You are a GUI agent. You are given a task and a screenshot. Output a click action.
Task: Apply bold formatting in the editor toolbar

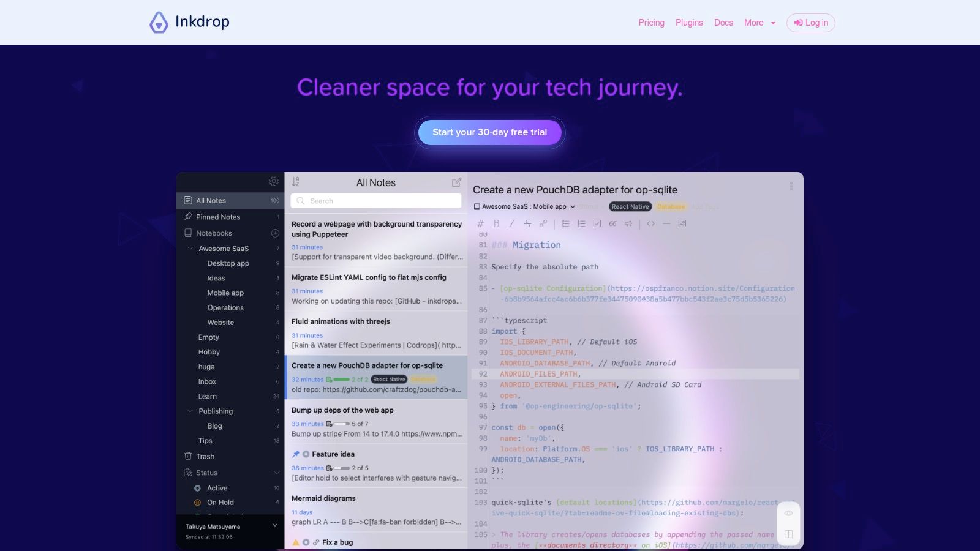496,223
